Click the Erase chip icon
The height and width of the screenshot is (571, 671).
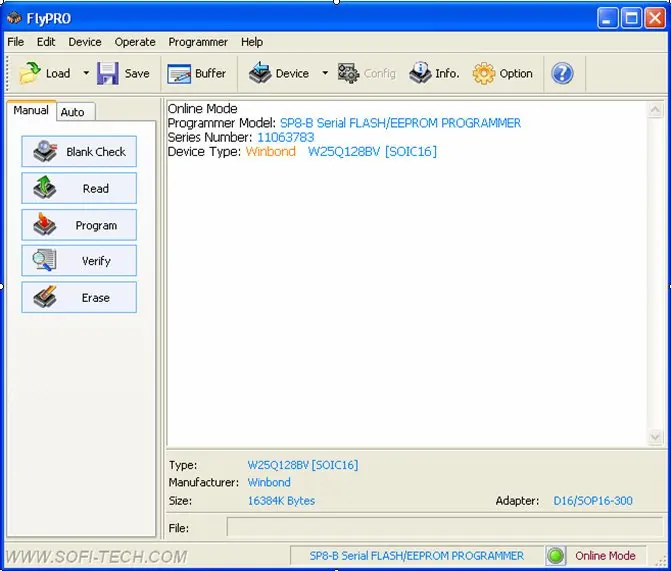45,297
